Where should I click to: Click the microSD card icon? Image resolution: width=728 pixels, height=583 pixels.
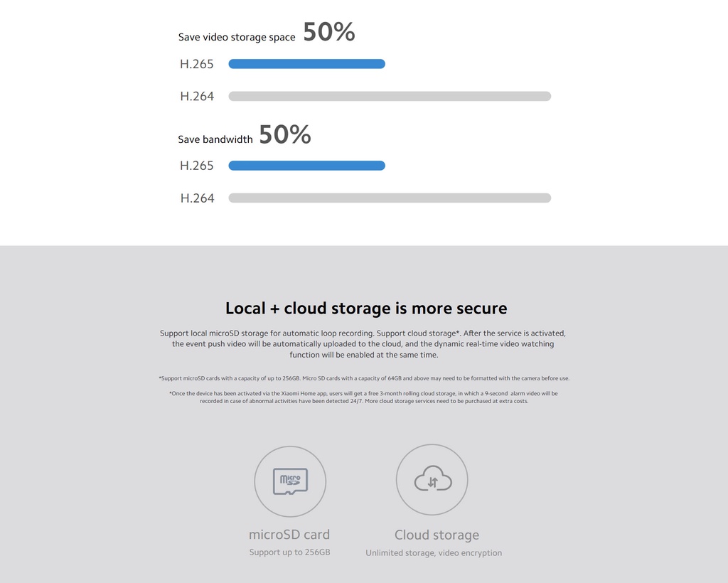coord(290,481)
